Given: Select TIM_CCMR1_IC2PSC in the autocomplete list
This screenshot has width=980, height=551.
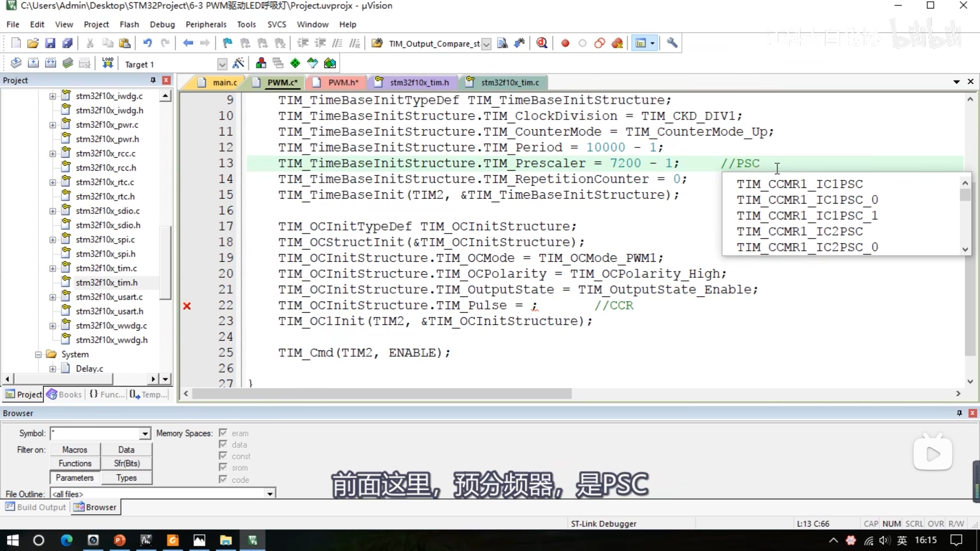Looking at the screenshot, I should click(x=800, y=231).
